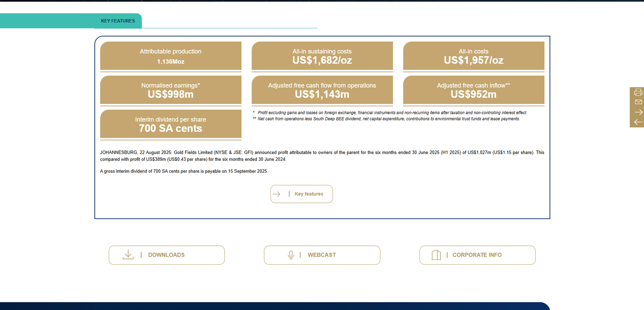
Task: Select the All-in sustaining costs tile
Action: tap(322, 56)
